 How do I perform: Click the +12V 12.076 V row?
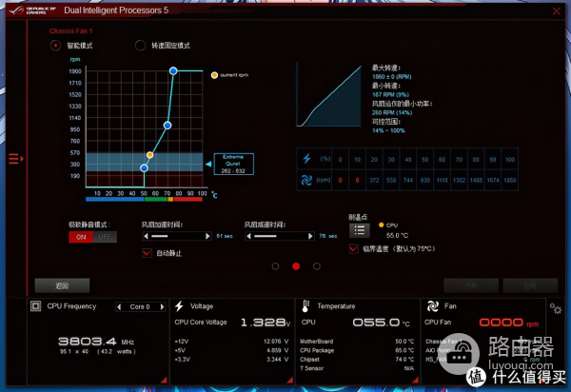[x=231, y=342]
